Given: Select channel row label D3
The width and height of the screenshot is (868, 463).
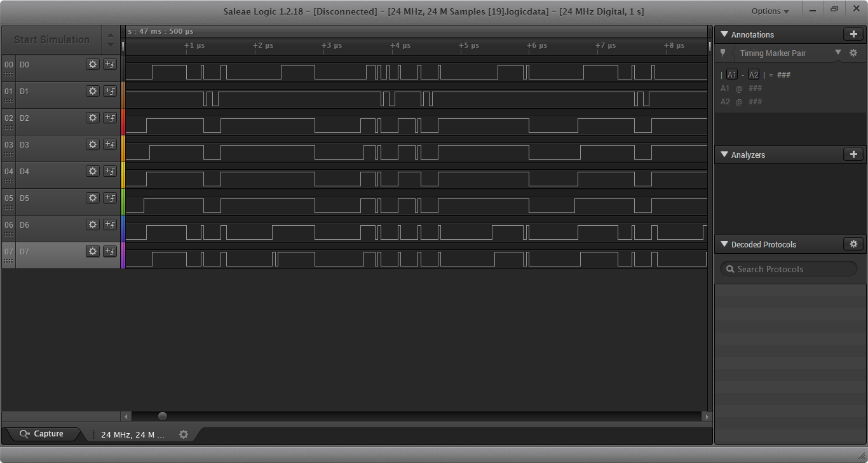Looking at the screenshot, I should pyautogui.click(x=24, y=144).
